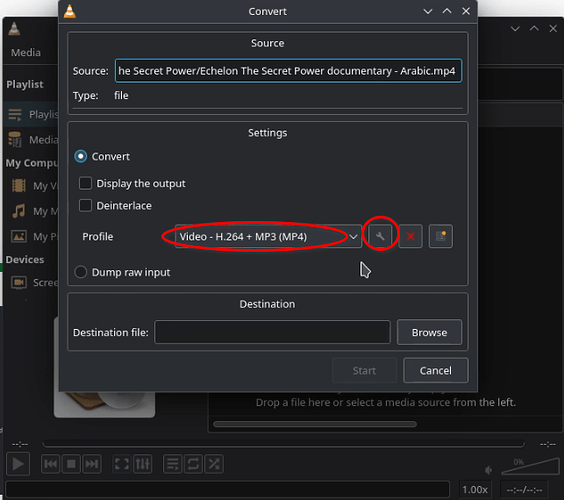The height and width of the screenshot is (500, 564).
Task: Click the Destination file input field
Action: pyautogui.click(x=272, y=332)
